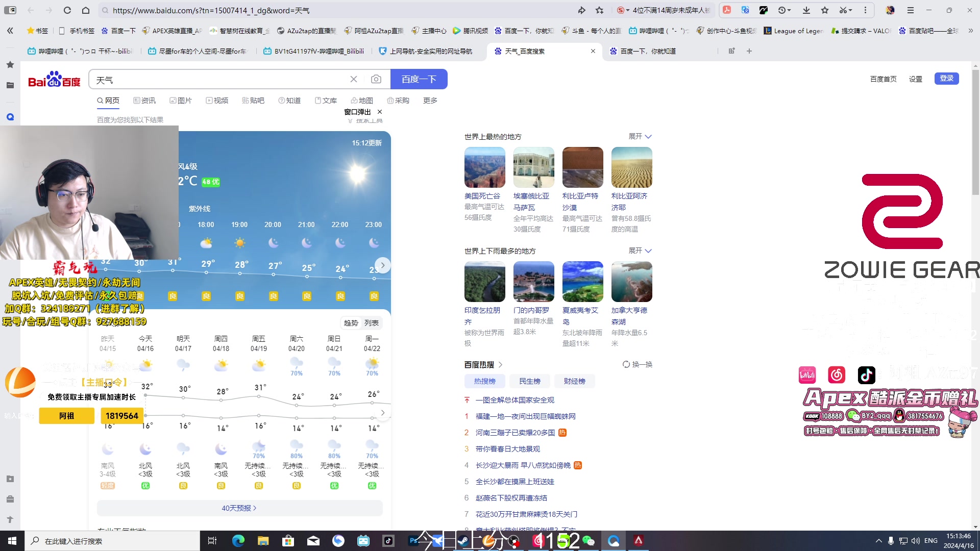This screenshot has height=551, width=980.
Task: Open the 更多 search categories menu
Action: click(430, 101)
